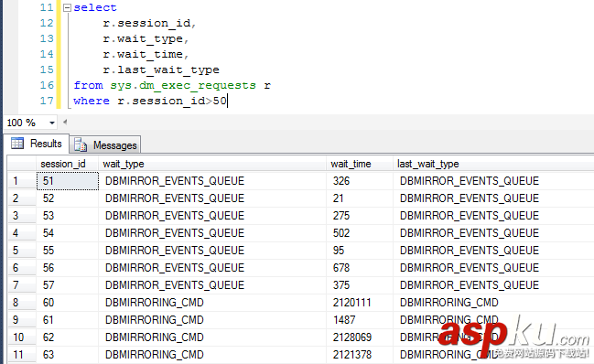
Task: Select the wait_time cell 2128069
Action: pyautogui.click(x=360, y=337)
